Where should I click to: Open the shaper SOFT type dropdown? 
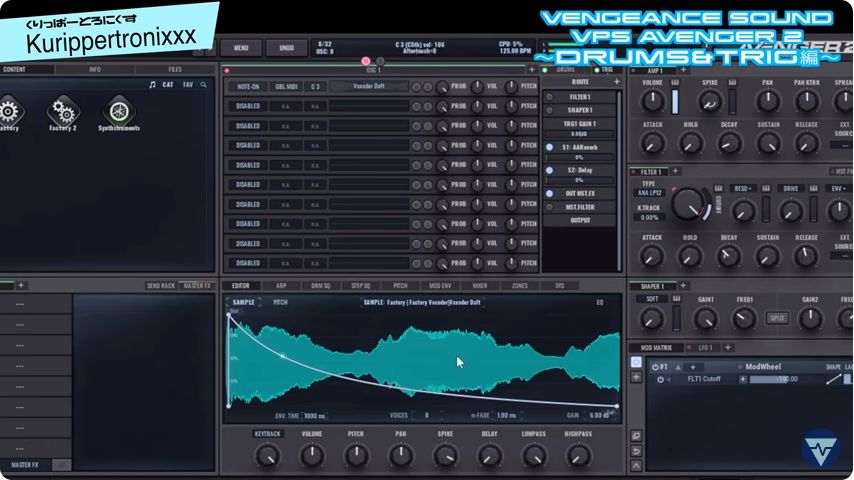652,299
